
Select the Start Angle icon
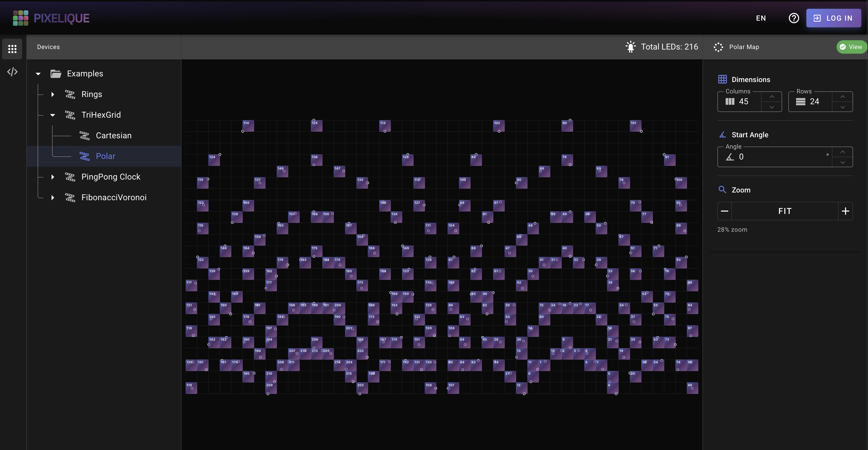coord(723,134)
